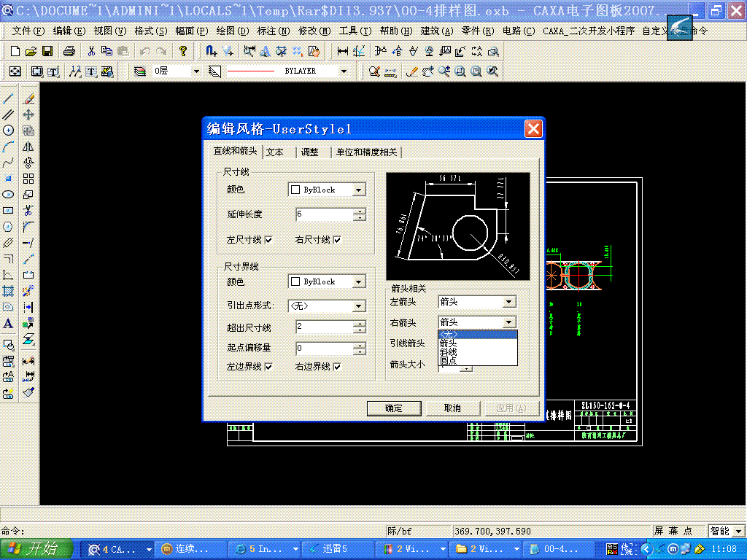Click the 连续... taskbar item
747x560 pixels.
(x=191, y=549)
